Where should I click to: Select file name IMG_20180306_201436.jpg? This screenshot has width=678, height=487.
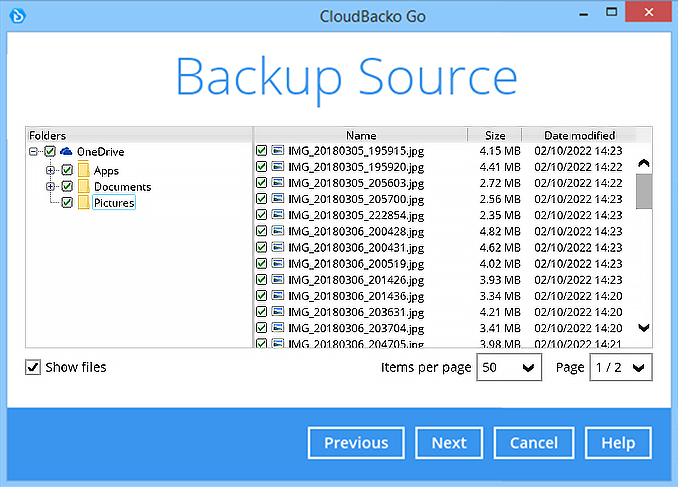pyautogui.click(x=356, y=296)
